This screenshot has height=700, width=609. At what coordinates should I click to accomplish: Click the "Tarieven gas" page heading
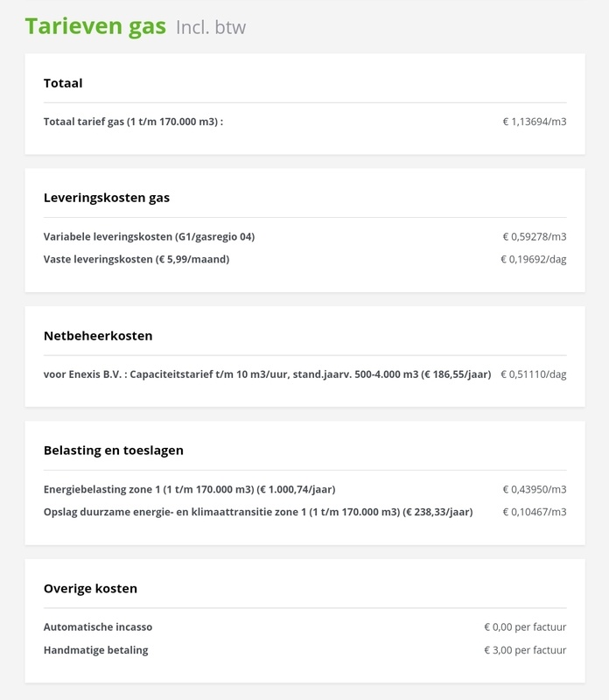tap(95, 26)
